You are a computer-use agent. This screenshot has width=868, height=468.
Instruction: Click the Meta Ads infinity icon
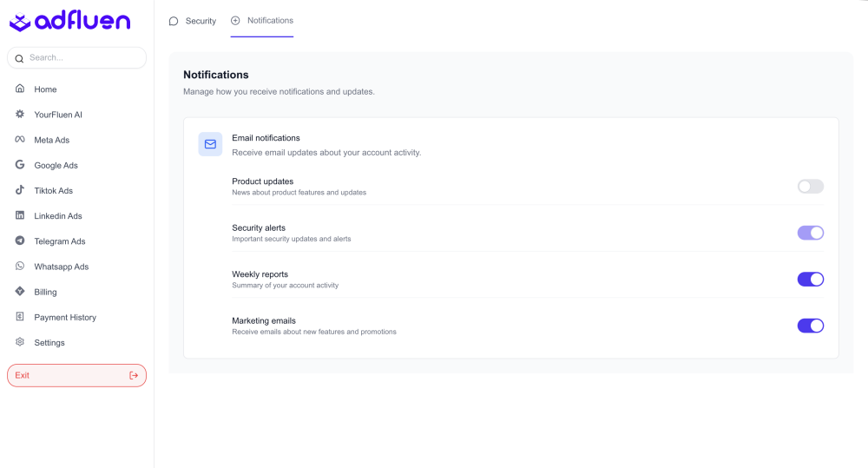pyautogui.click(x=20, y=140)
